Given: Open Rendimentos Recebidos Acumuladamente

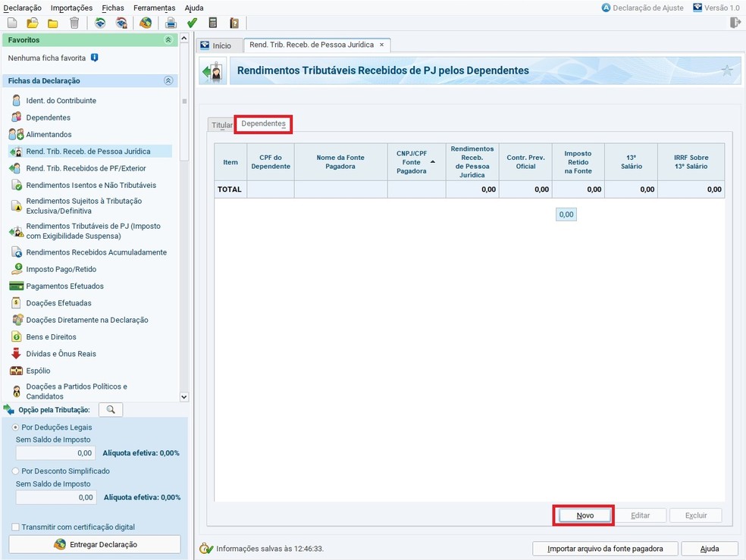Looking at the screenshot, I should tap(96, 252).
